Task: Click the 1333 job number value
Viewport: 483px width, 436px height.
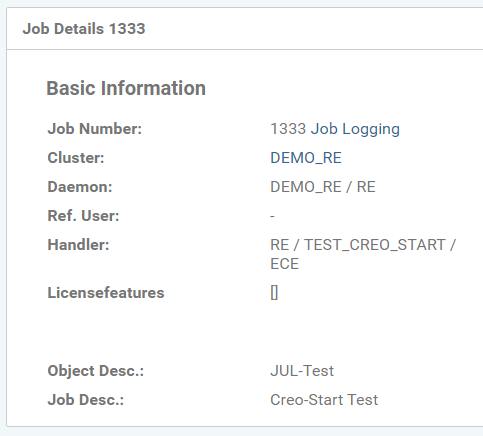Action: (x=288, y=129)
